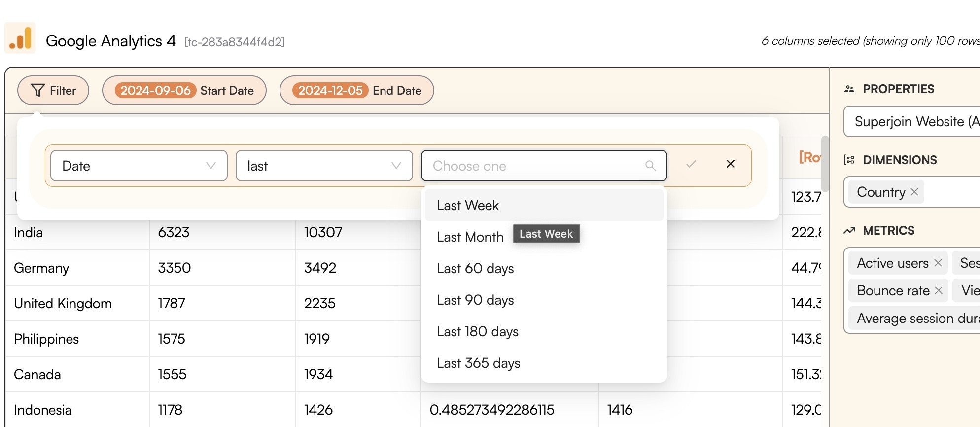Viewport: 980px width, 427px height.
Task: Click the 1919 cell in the Philippines row
Action: click(x=358, y=339)
